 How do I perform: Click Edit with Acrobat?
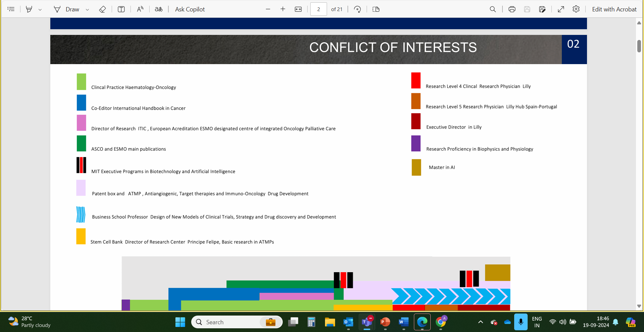coord(614,9)
